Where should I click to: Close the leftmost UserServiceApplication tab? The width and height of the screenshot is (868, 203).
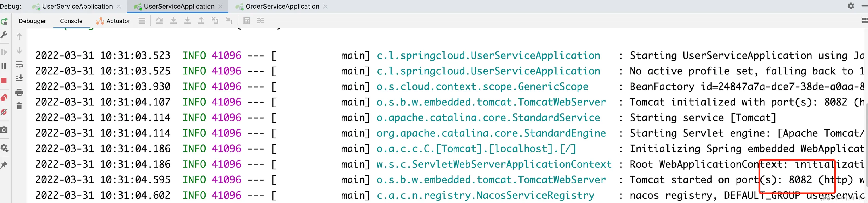click(119, 6)
